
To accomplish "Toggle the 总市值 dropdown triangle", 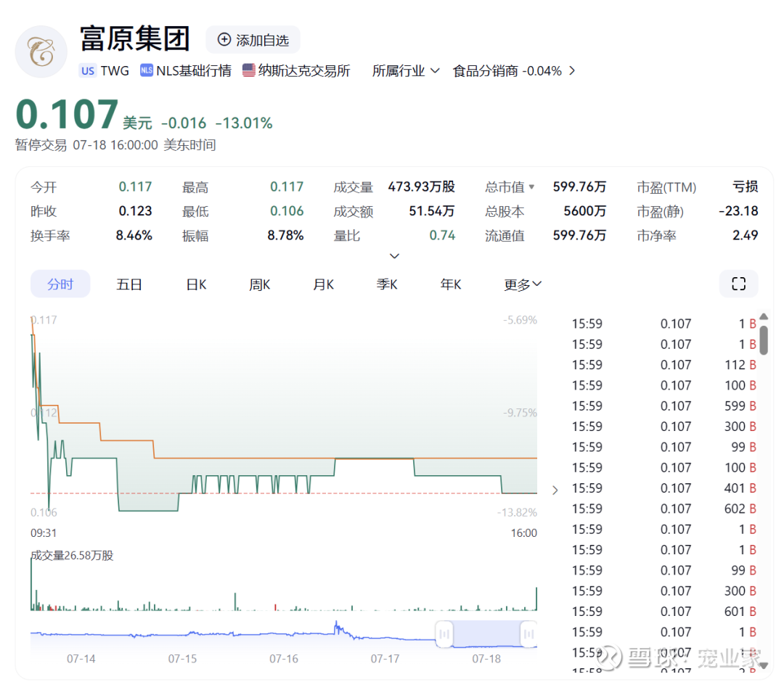I will click(x=531, y=187).
